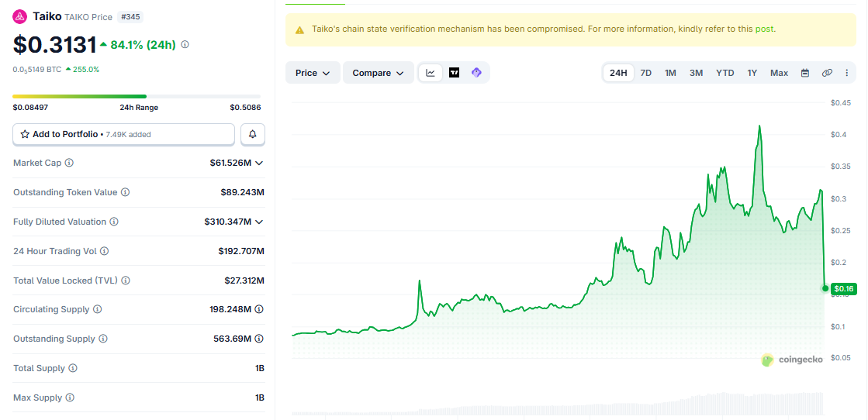Click info icon beside 563.69M value
Viewport: 868px width, 420px height.
[259, 339]
